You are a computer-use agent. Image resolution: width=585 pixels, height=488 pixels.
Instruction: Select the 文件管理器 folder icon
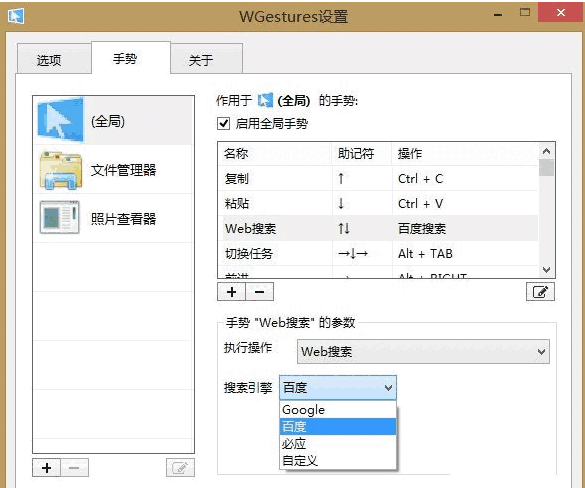click(60, 170)
